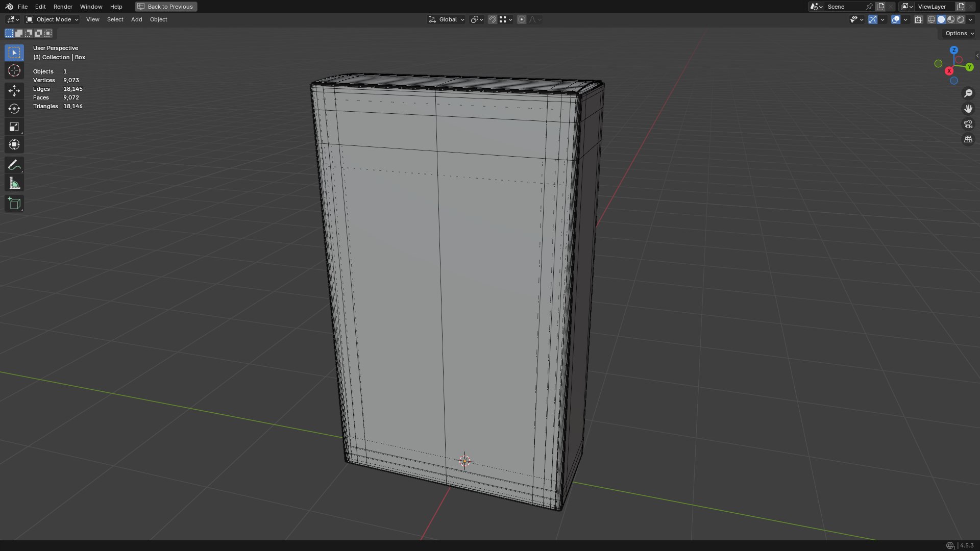Switch perspective/orthographic grid icon
980x551 pixels.
click(968, 139)
